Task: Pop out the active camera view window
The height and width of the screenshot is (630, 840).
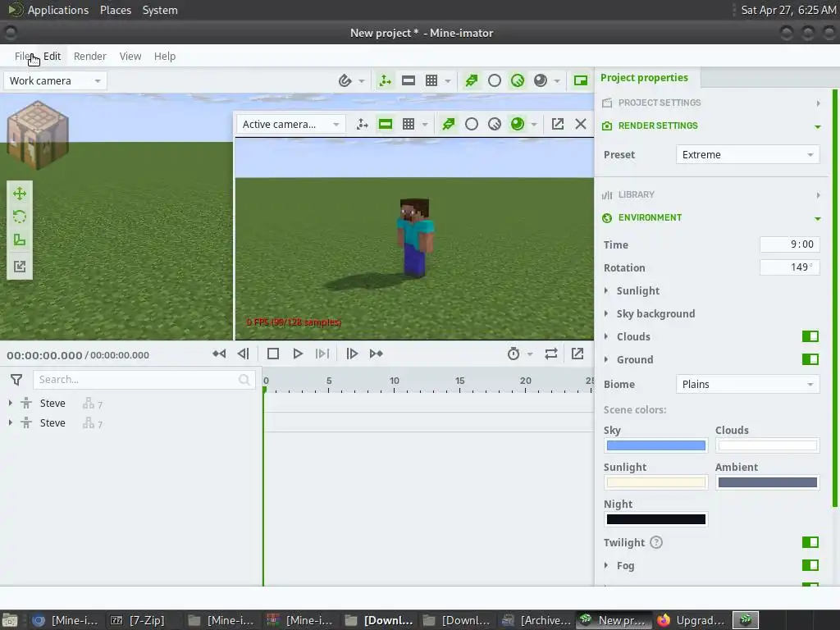Action: [558, 125]
